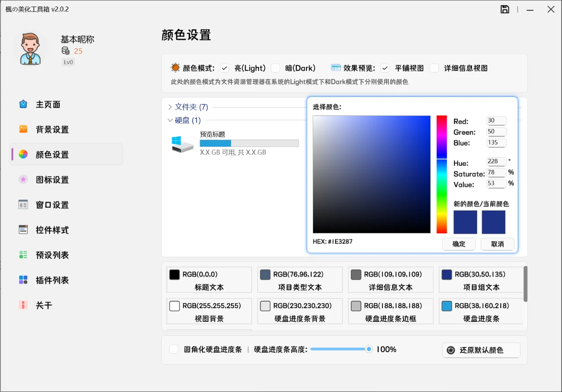Click the blue 硬盘进度条 swatch
Viewport: 562px width, 392px height.
click(447, 306)
